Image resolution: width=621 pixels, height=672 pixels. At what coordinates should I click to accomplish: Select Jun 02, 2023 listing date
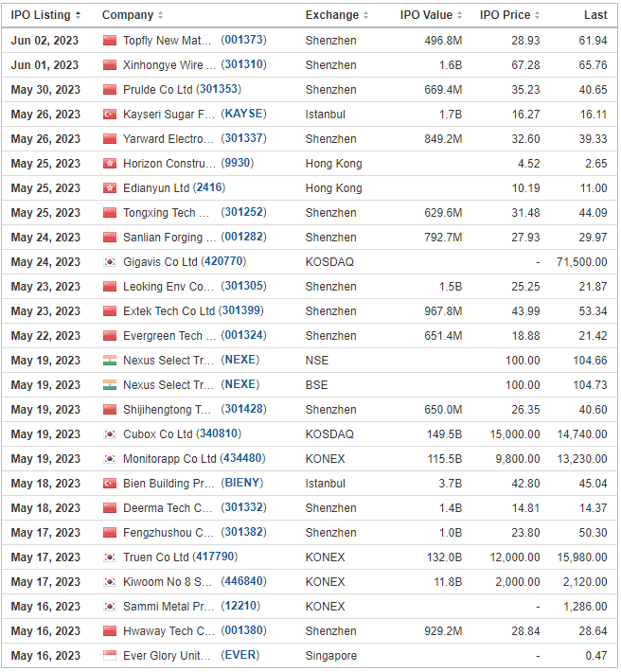[44, 41]
